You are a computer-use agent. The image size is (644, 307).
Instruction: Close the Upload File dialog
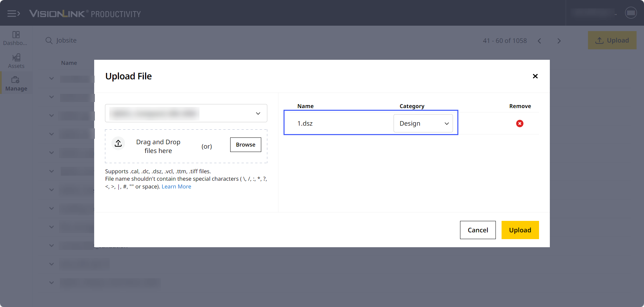point(535,76)
